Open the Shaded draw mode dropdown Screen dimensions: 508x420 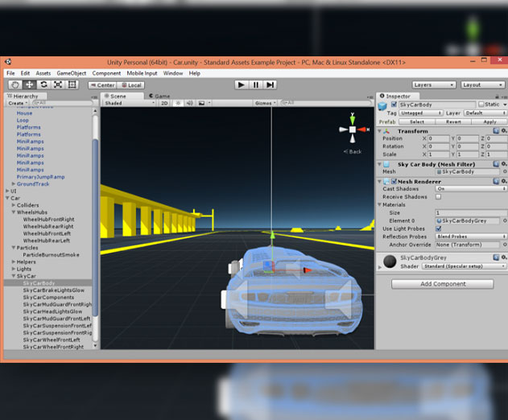point(130,103)
